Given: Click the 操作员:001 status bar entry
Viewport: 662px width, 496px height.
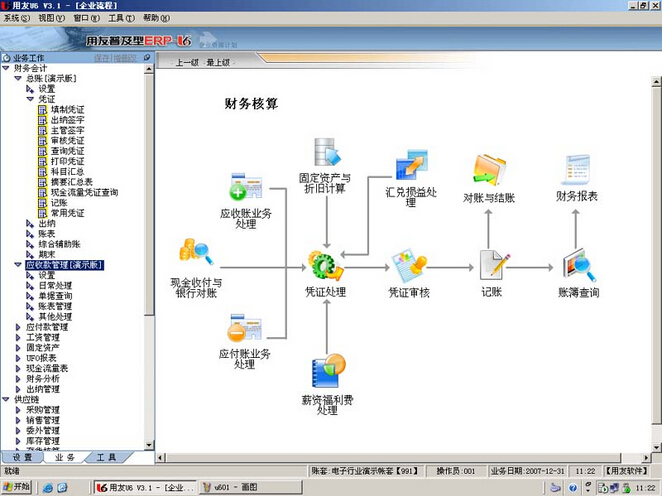Looking at the screenshot, I should pyautogui.click(x=456, y=471).
